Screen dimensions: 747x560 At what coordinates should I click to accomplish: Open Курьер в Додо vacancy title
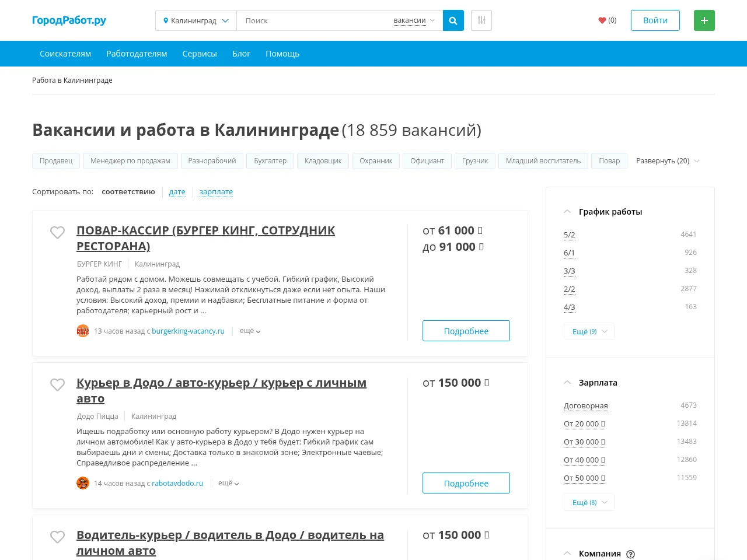click(221, 390)
